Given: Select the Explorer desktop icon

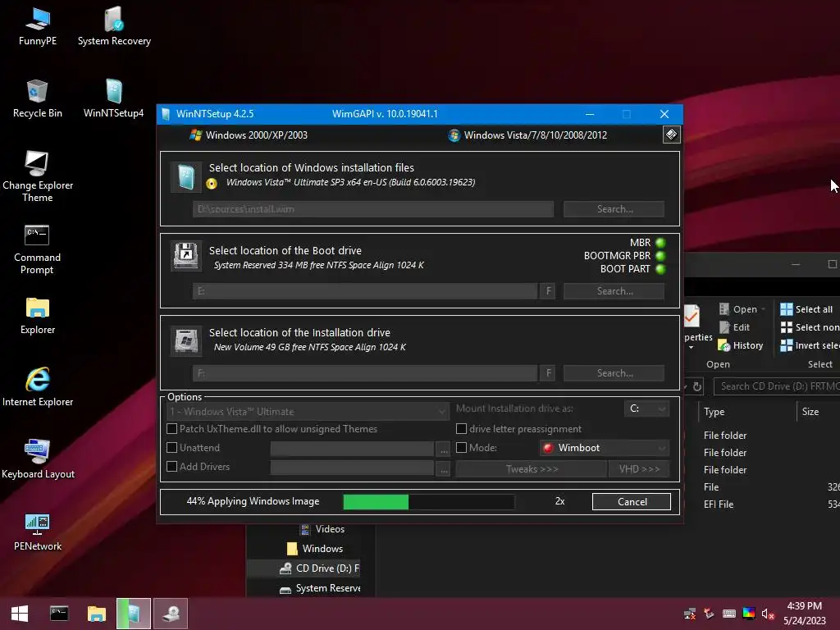Looking at the screenshot, I should 38,316.
